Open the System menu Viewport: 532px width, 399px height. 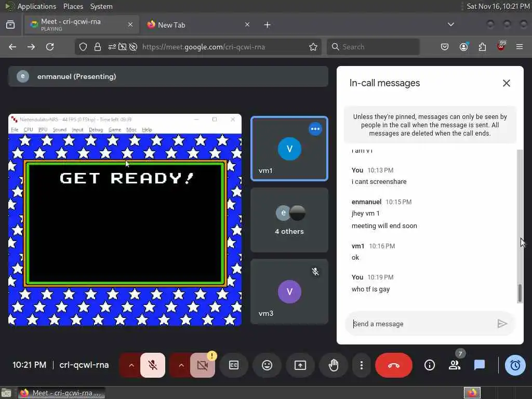[x=101, y=6]
